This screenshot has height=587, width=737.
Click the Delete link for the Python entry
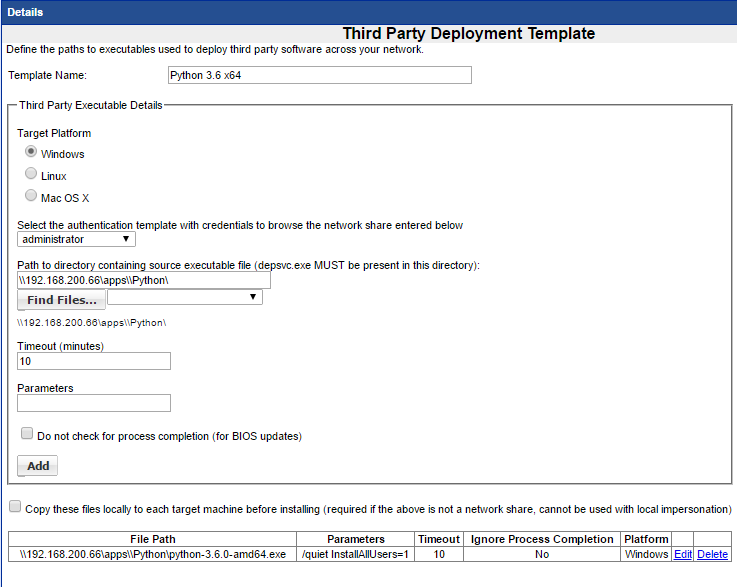click(712, 554)
